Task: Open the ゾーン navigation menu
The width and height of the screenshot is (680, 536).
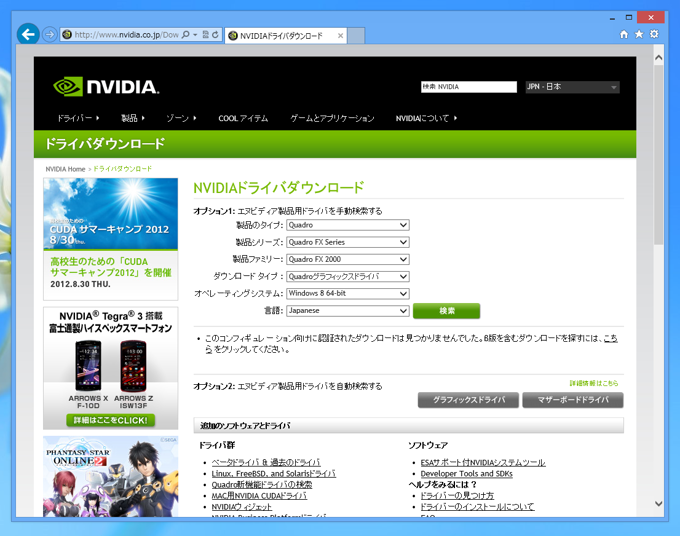Action: [181, 118]
